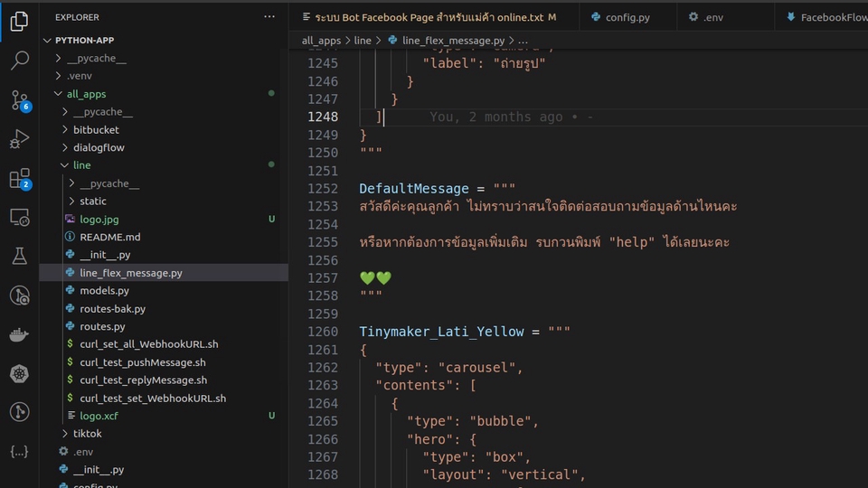868x488 pixels.
Task: Expand __pycache__ folder inside line
Action: [x=71, y=183]
